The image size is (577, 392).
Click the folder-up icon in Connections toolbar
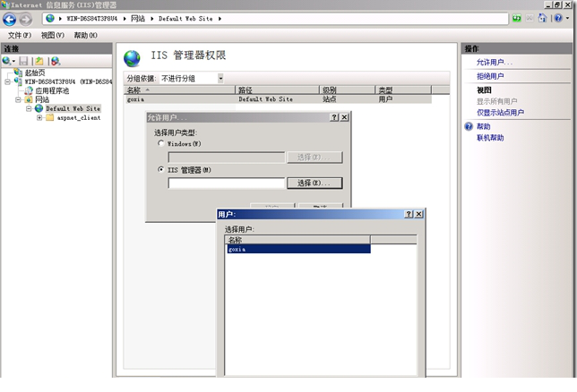point(39,61)
